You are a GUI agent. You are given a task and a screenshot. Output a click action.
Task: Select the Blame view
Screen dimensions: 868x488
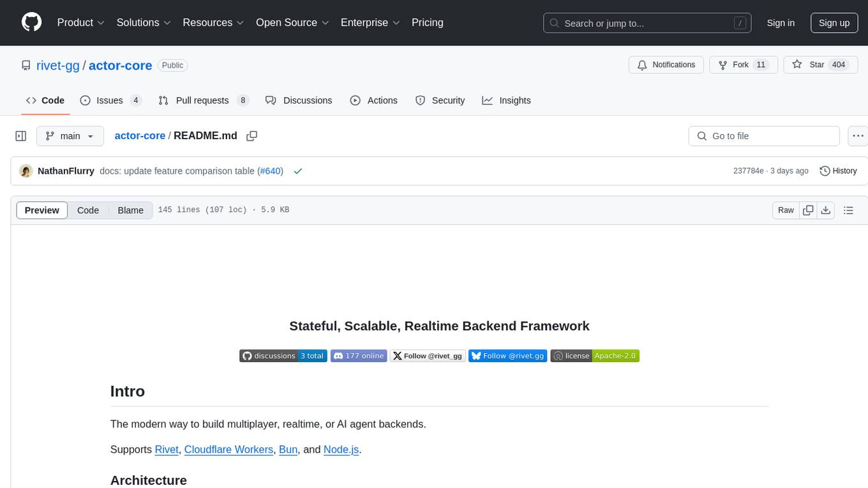pyautogui.click(x=131, y=210)
